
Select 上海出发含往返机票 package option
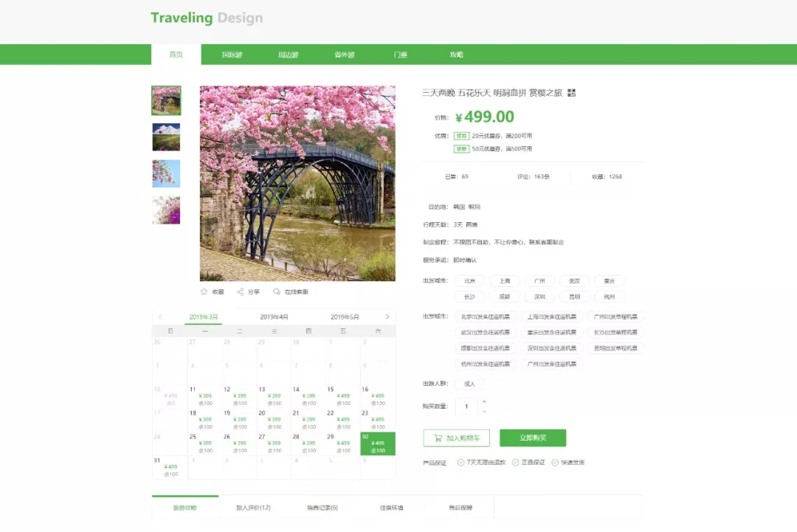coord(551,317)
